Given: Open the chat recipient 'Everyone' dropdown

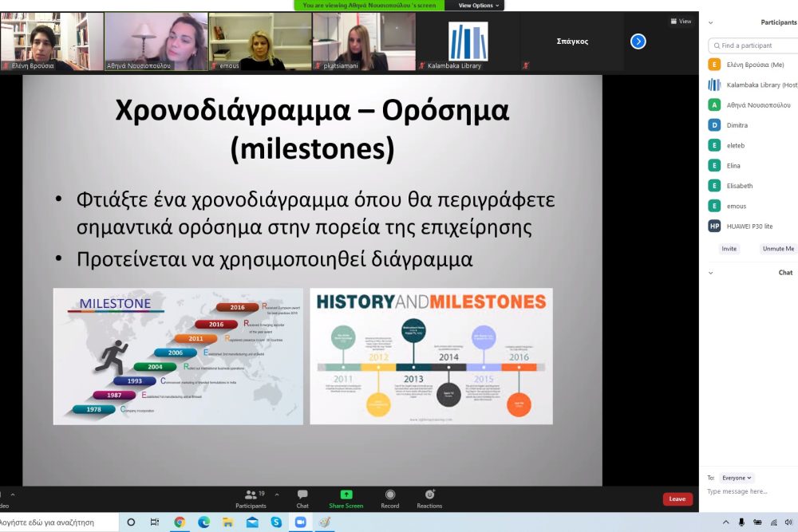Looking at the screenshot, I should 737,478.
